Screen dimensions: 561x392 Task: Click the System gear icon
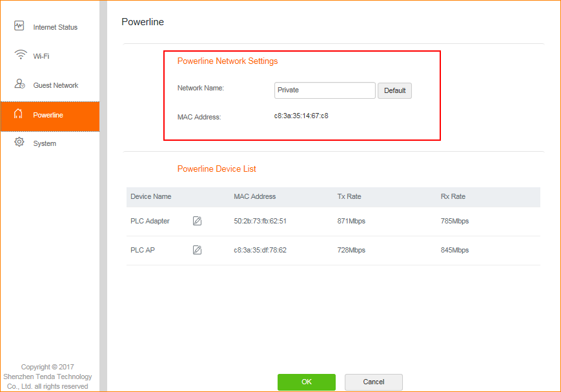click(19, 143)
